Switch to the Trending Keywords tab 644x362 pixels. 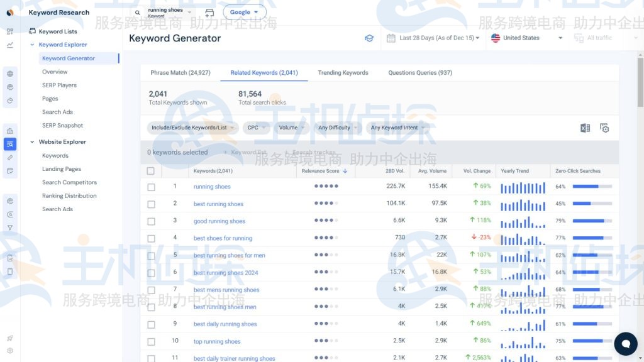(x=343, y=72)
